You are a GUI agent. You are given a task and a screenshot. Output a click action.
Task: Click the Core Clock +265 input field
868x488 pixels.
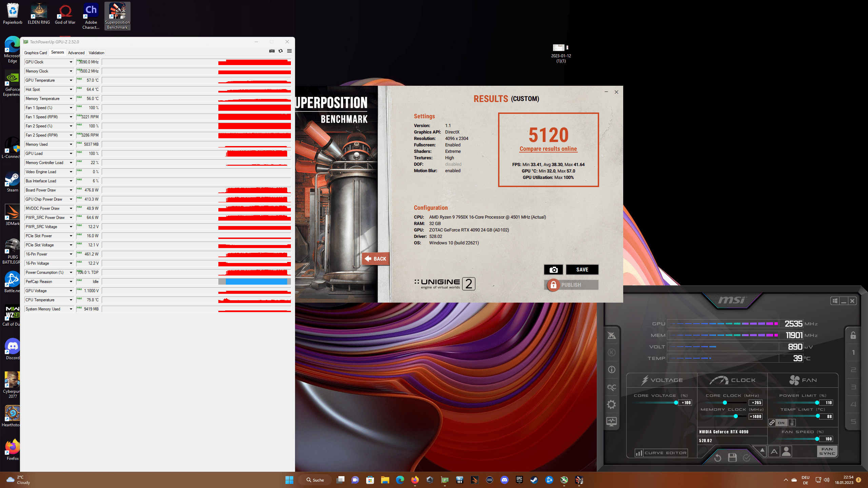pyautogui.click(x=756, y=403)
